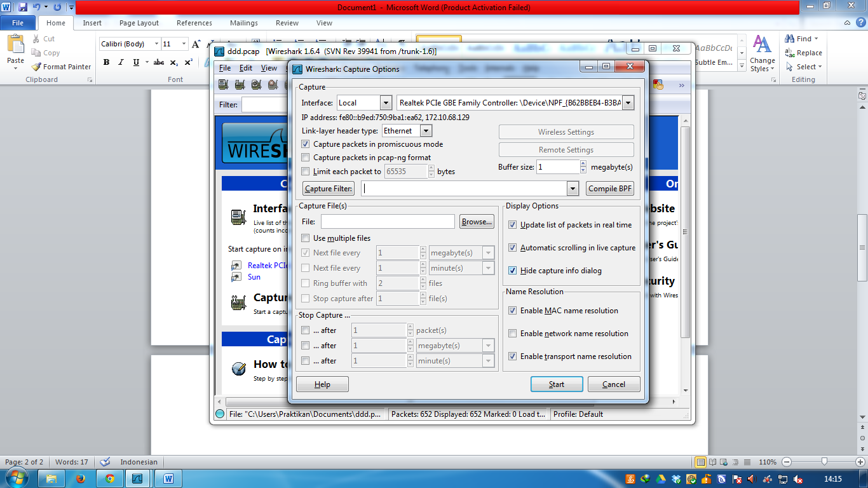Click the Windows Start orb

[x=17, y=478]
